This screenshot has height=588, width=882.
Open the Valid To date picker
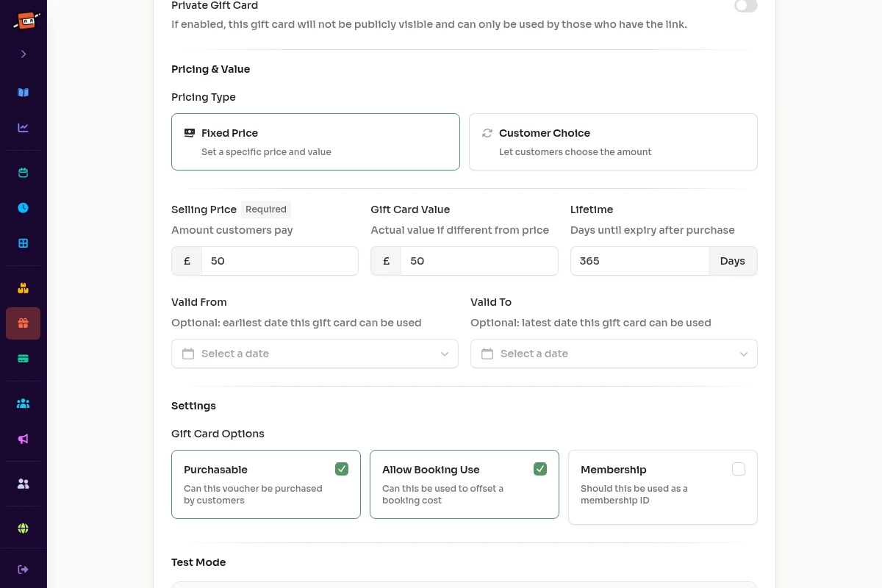(614, 354)
